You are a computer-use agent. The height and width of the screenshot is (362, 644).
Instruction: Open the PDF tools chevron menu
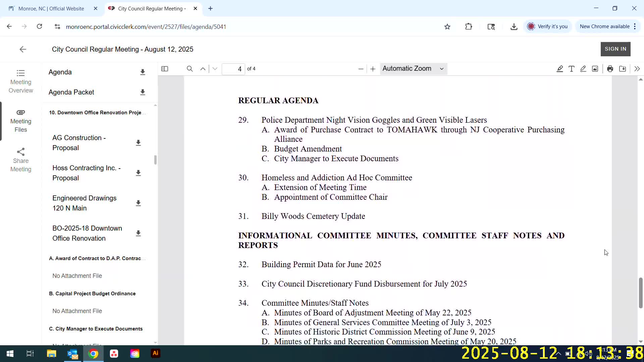637,69
